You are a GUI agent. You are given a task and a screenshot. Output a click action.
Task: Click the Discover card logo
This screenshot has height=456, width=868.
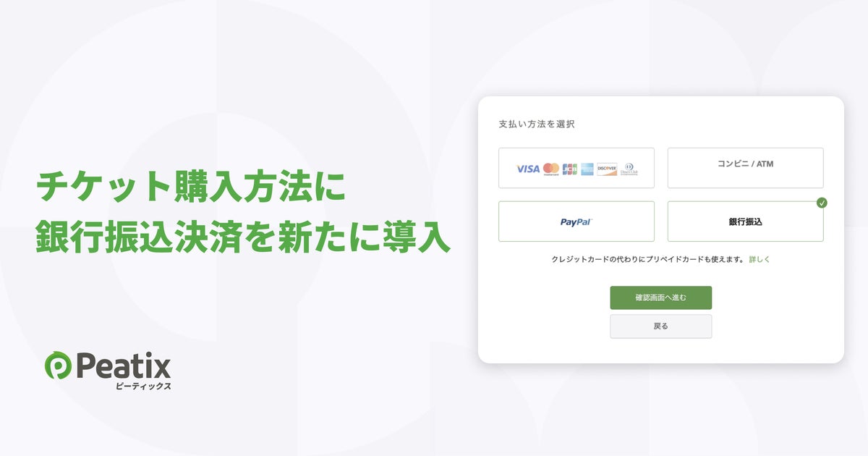pyautogui.click(x=607, y=169)
